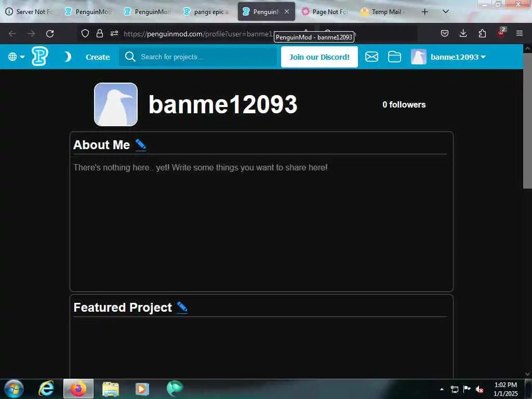Switch to Temp Mail tab
This screenshot has width=532, height=399.
(384, 12)
